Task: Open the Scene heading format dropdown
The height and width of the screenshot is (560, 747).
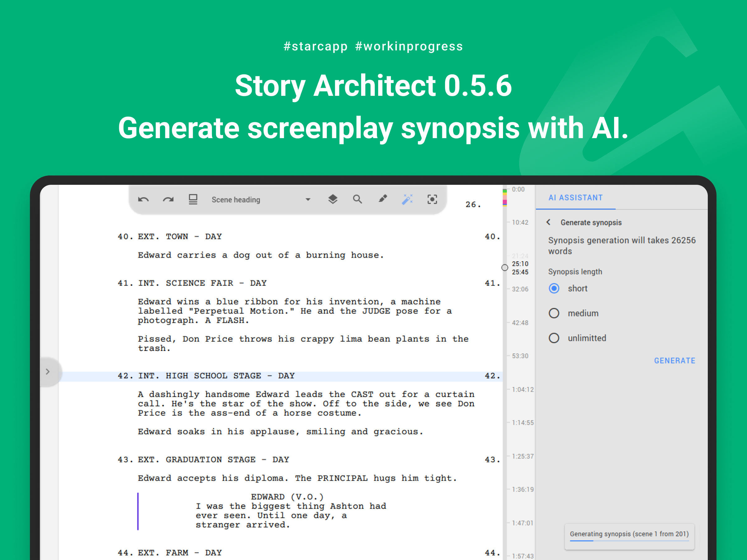Action: (x=261, y=199)
